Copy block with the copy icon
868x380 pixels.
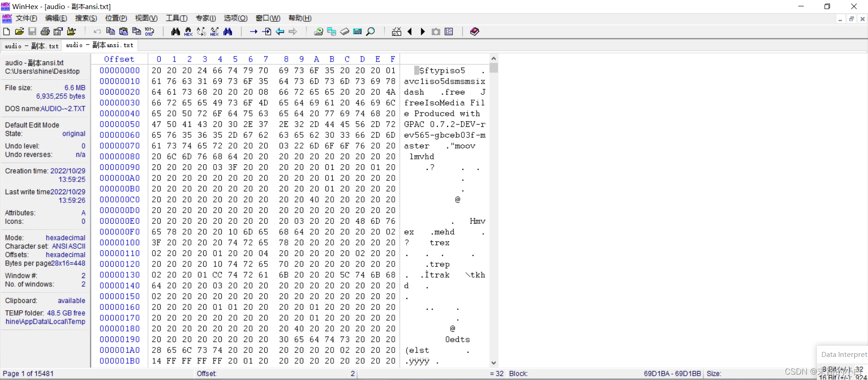point(110,31)
